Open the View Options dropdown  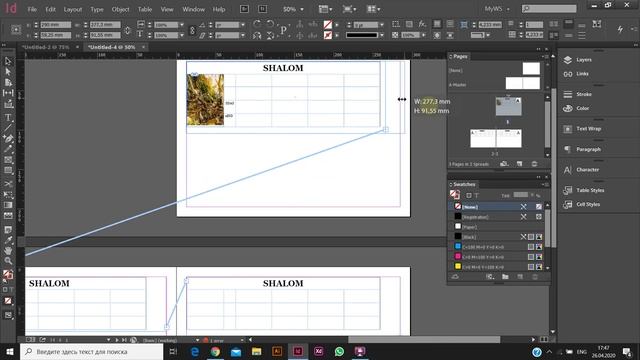[325, 9]
